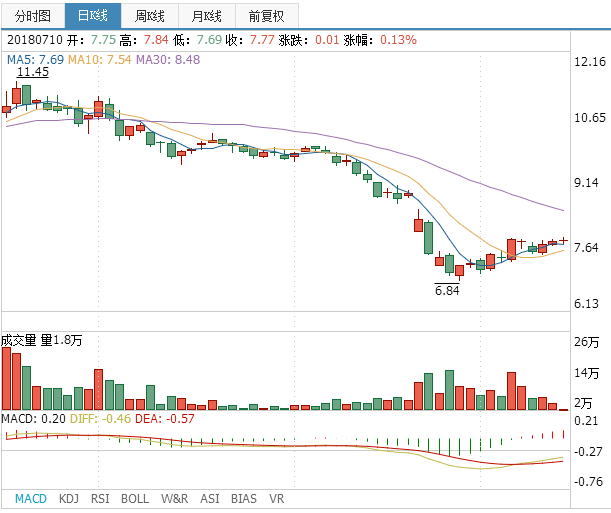Show the BIAS indicator

244,499
